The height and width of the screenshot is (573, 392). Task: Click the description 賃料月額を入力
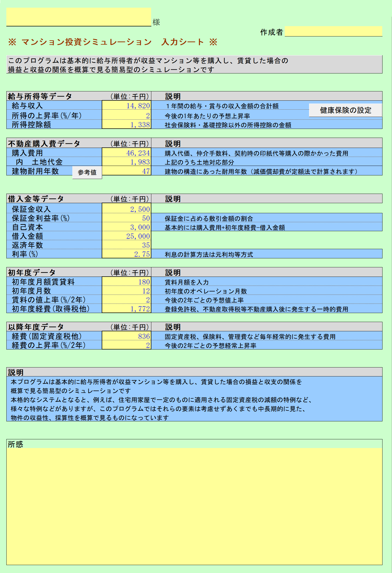(187, 282)
